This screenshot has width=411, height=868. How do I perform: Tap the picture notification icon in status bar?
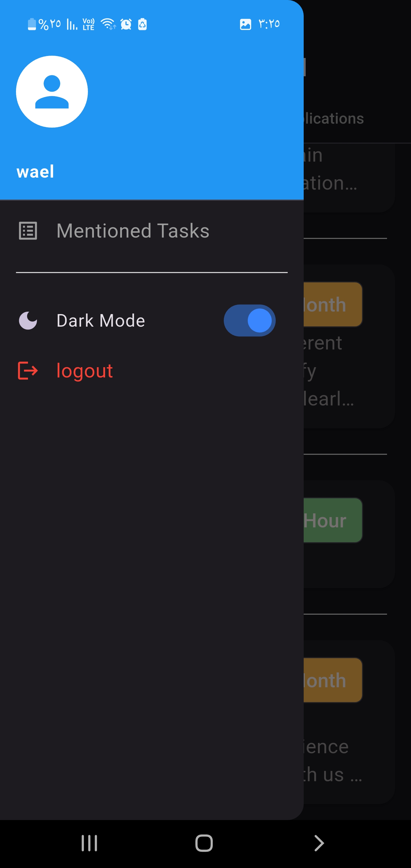(245, 24)
